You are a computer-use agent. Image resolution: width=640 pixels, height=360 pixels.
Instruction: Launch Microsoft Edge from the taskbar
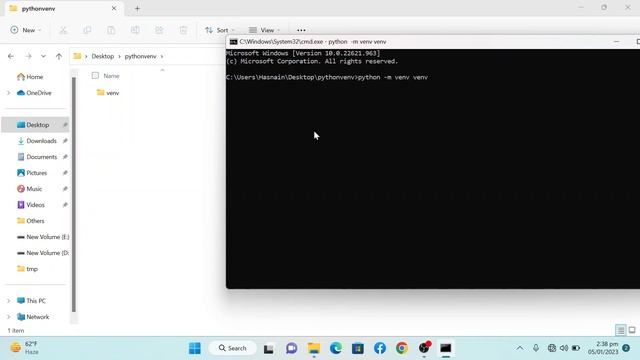(x=336, y=348)
